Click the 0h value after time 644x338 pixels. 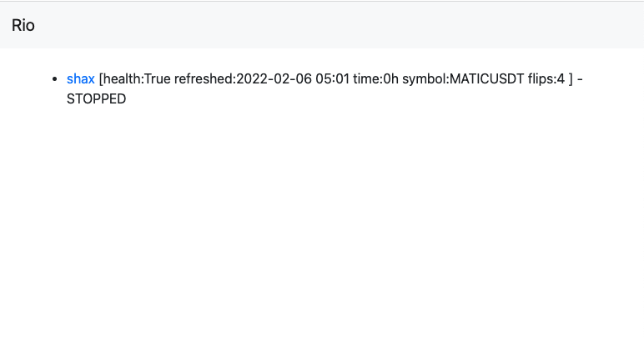tap(390, 78)
